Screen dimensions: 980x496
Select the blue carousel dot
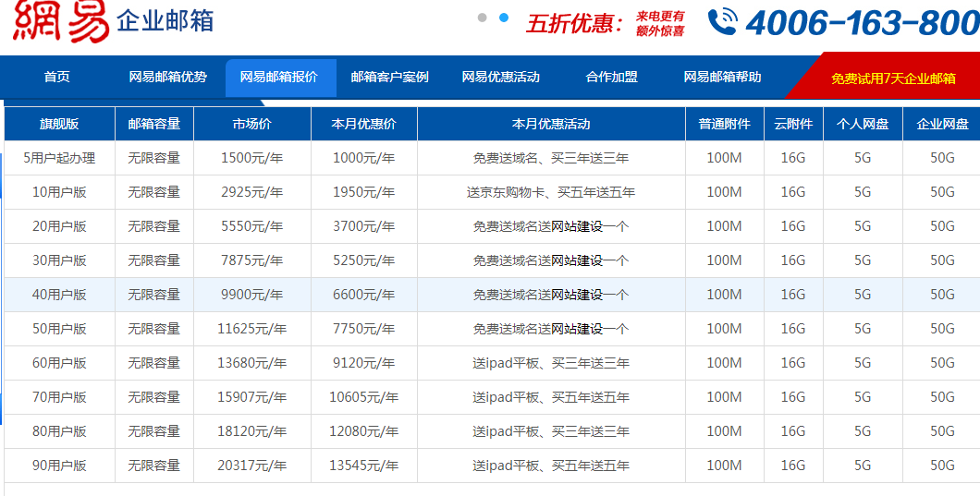pos(504,18)
